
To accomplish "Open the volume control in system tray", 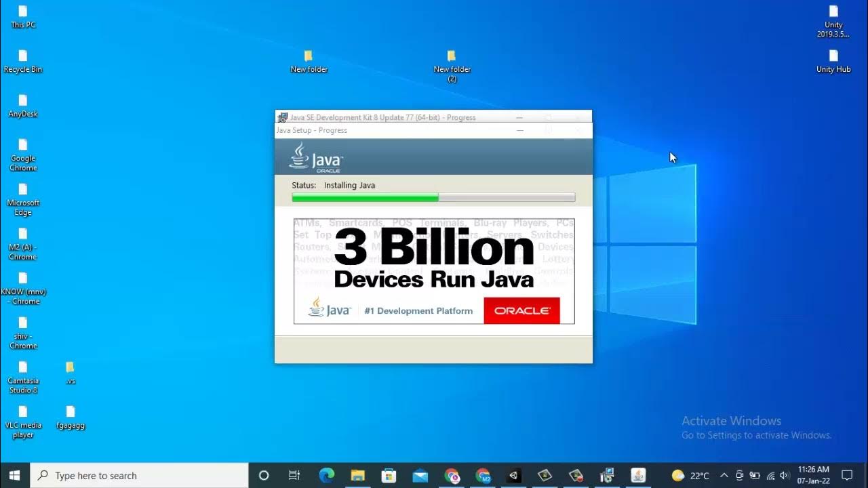I will (x=785, y=475).
